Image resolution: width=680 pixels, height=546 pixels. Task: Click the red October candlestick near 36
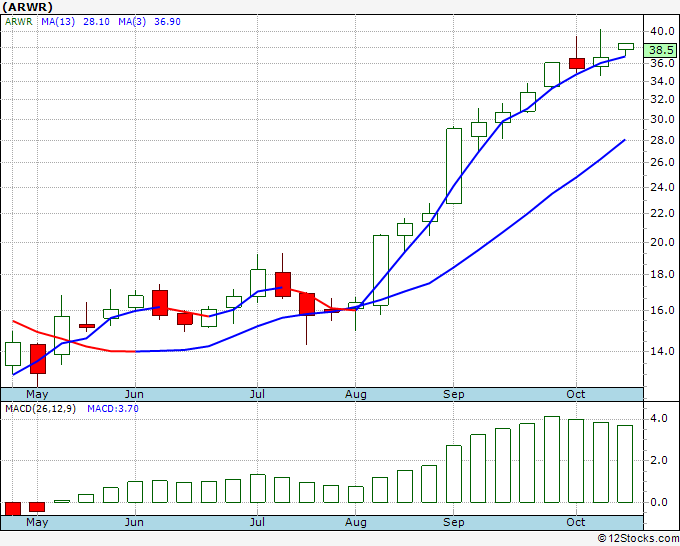pos(577,63)
